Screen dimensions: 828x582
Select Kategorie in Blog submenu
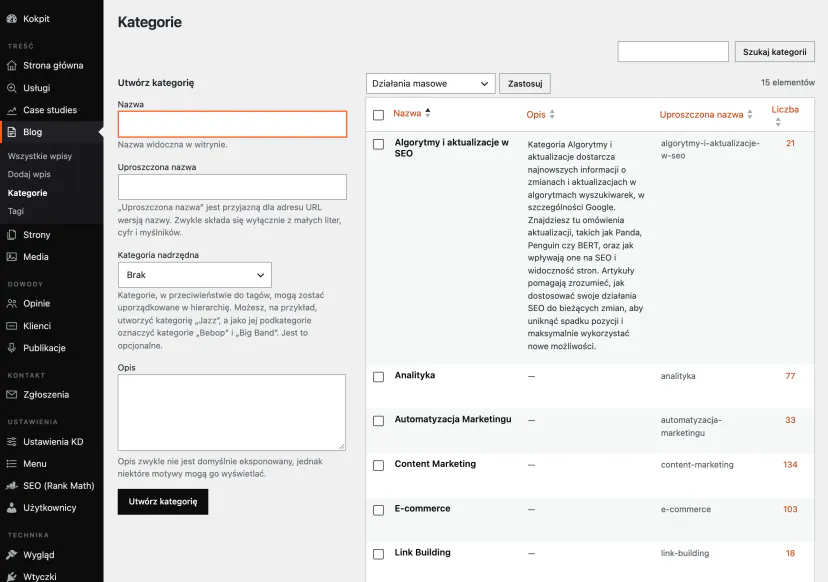point(27,193)
